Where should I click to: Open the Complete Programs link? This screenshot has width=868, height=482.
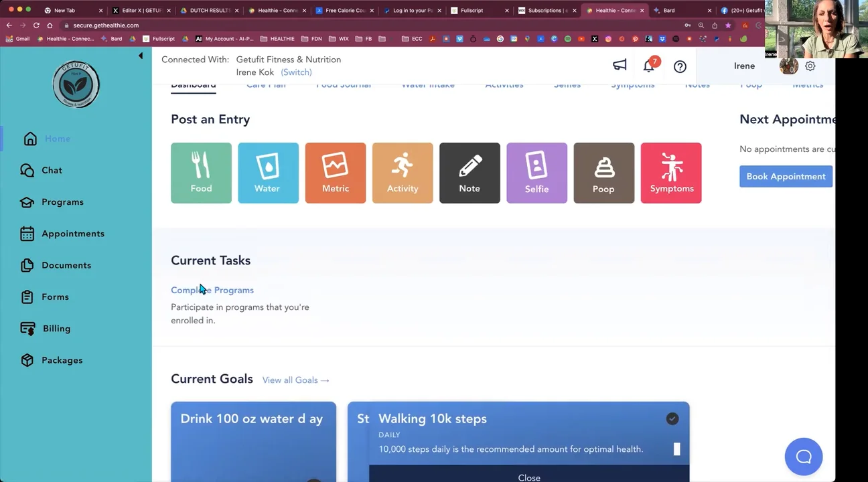212,290
